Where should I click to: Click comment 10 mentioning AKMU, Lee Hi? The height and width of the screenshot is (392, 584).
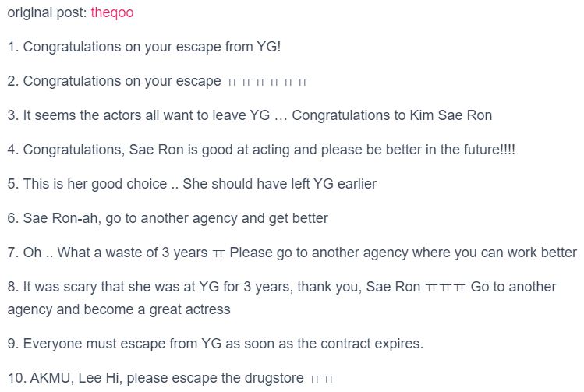click(x=172, y=378)
